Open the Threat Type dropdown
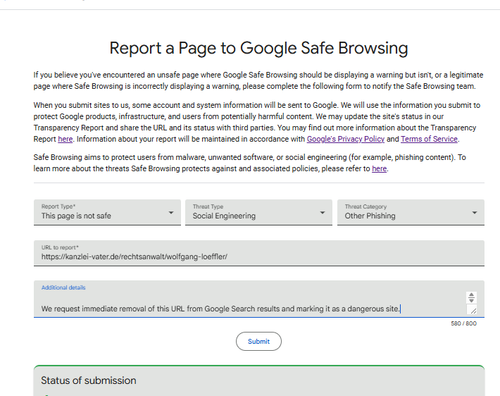This screenshot has width=500, height=396. 259,212
